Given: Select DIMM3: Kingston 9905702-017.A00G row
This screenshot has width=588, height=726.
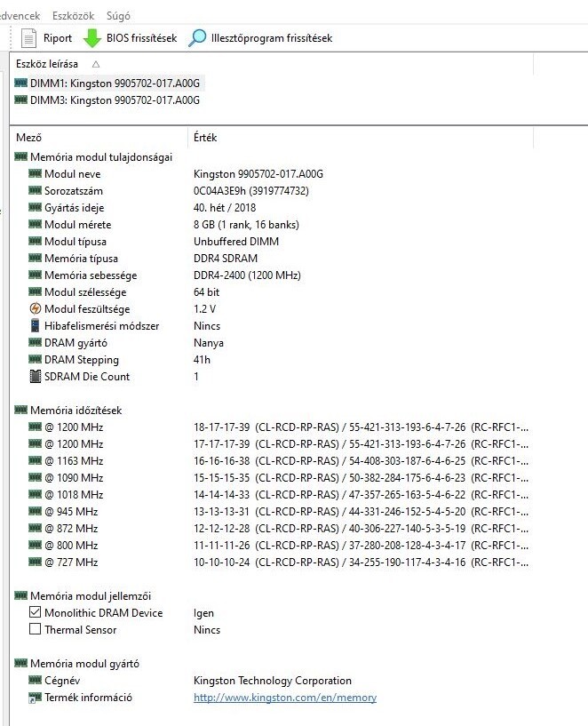Looking at the screenshot, I should [115, 100].
